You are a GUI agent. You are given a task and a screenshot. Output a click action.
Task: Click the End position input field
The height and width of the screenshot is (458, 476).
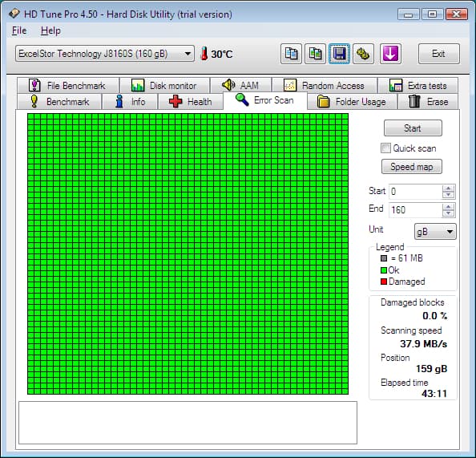coord(415,209)
